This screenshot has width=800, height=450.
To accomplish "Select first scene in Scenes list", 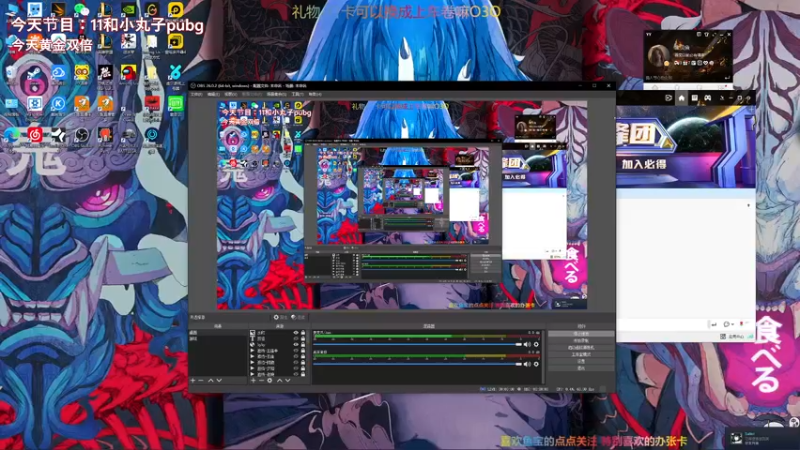I will (x=218, y=333).
